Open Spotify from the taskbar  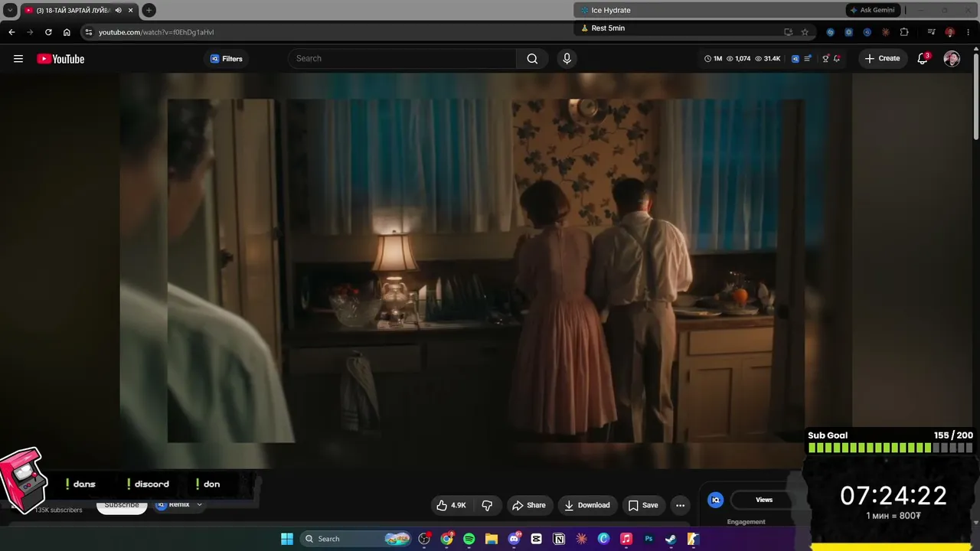click(x=469, y=539)
